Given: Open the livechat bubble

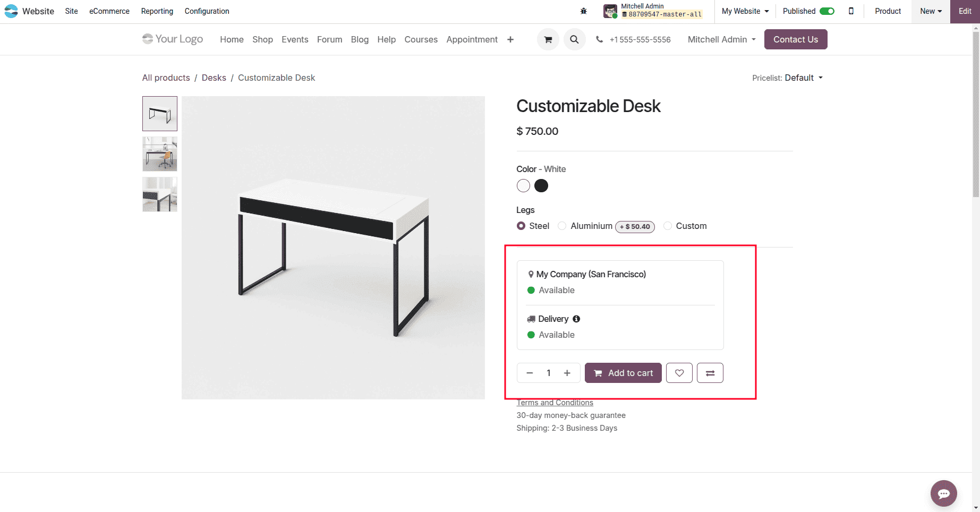Looking at the screenshot, I should (943, 493).
